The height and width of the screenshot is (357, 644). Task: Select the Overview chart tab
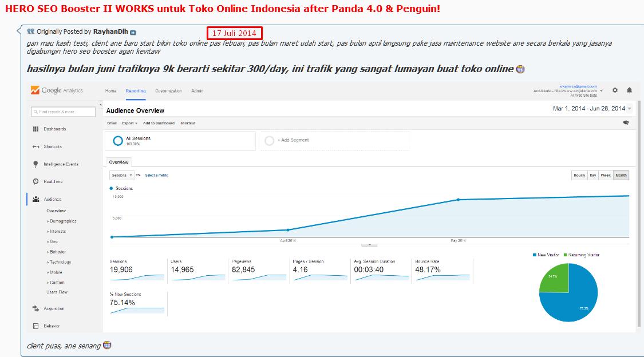118,162
